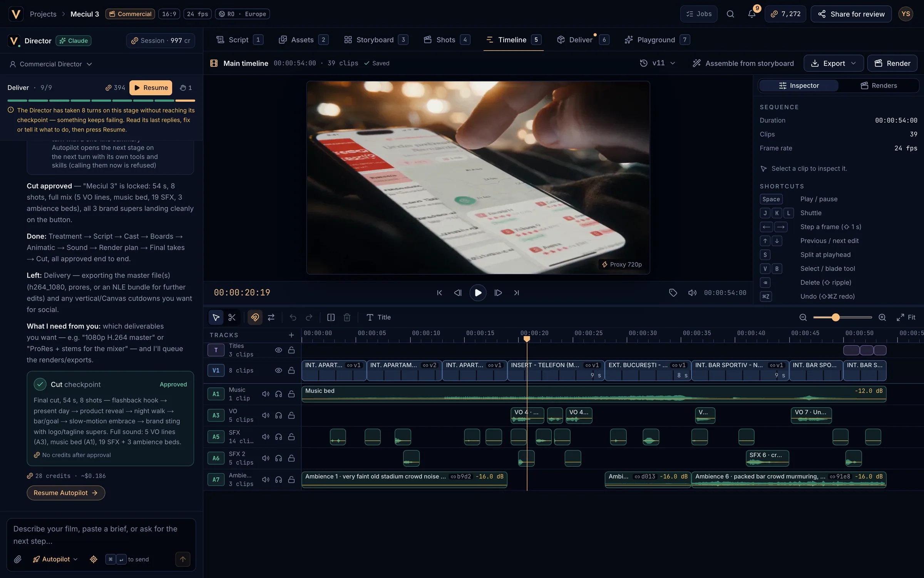Viewport: 924px width, 578px height.
Task: Switch to the Renders panel tab
Action: pyautogui.click(x=879, y=86)
